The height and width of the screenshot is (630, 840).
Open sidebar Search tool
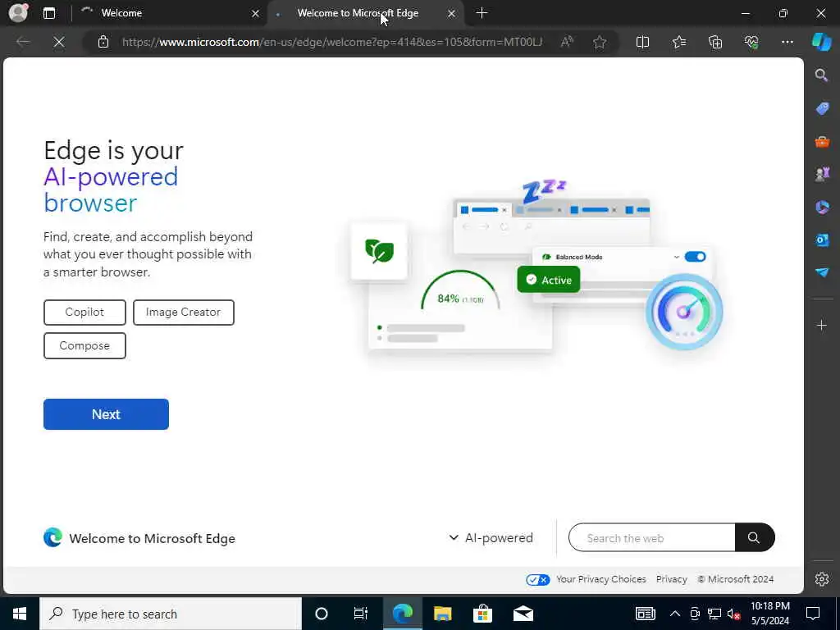822,75
